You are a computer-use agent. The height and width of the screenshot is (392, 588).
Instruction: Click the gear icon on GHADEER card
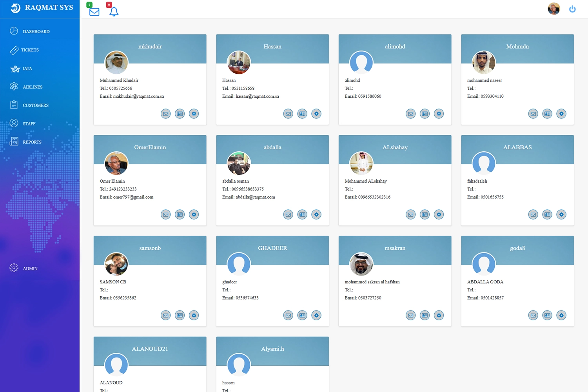coord(316,315)
